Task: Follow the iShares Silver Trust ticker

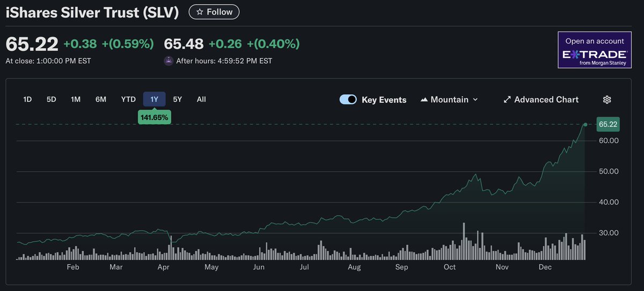Action: tap(214, 12)
